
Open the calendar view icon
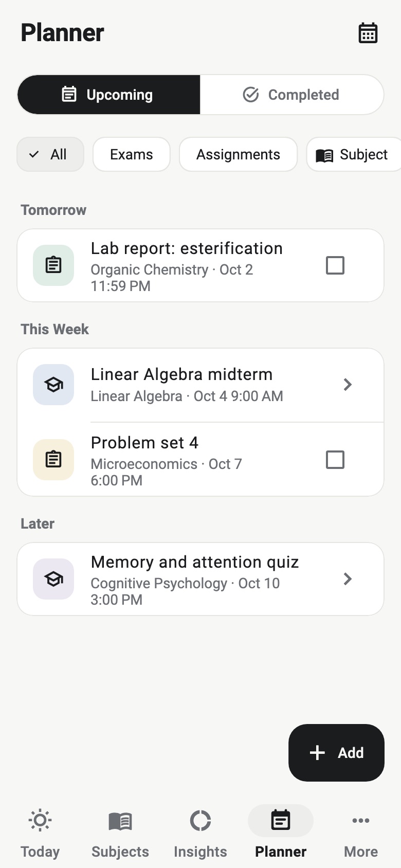[x=368, y=33]
